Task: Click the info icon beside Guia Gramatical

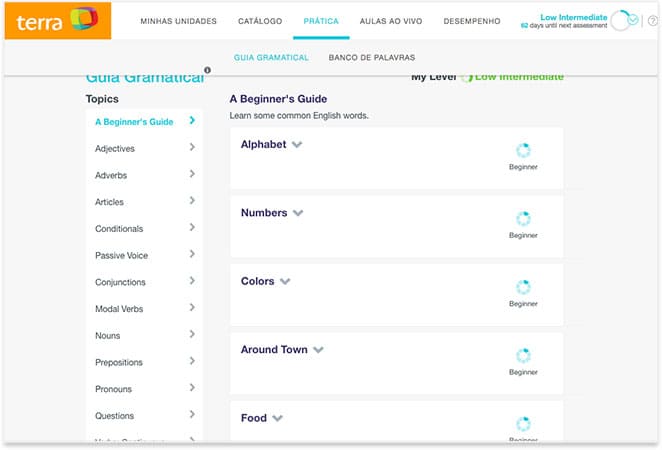Action: tap(208, 70)
